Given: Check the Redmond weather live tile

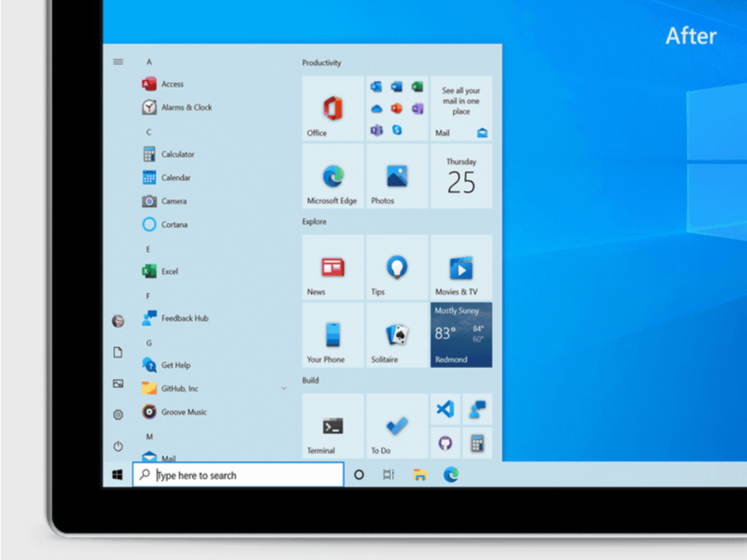Looking at the screenshot, I should [460, 336].
